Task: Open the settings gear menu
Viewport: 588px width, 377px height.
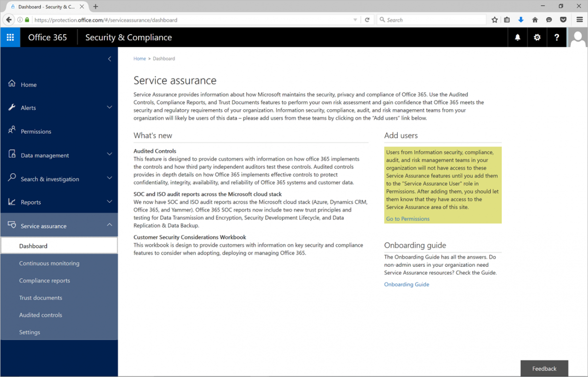Action: (x=537, y=37)
